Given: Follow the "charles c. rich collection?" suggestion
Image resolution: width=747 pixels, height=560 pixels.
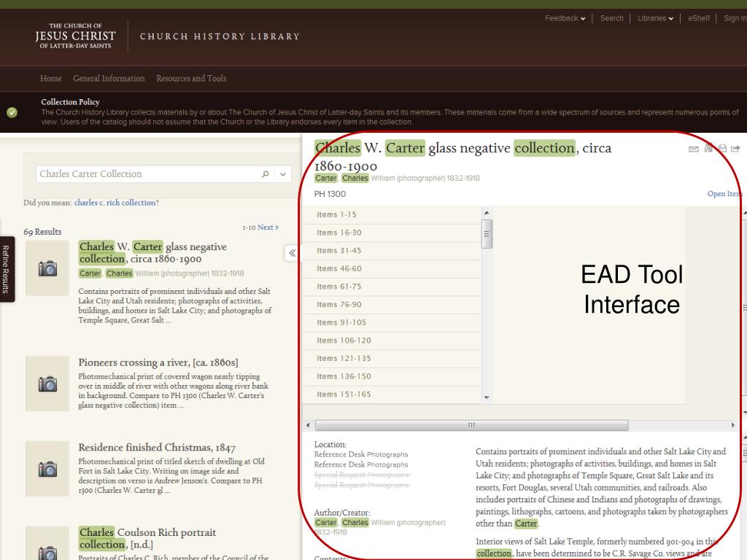Looking at the screenshot, I should [116, 203].
